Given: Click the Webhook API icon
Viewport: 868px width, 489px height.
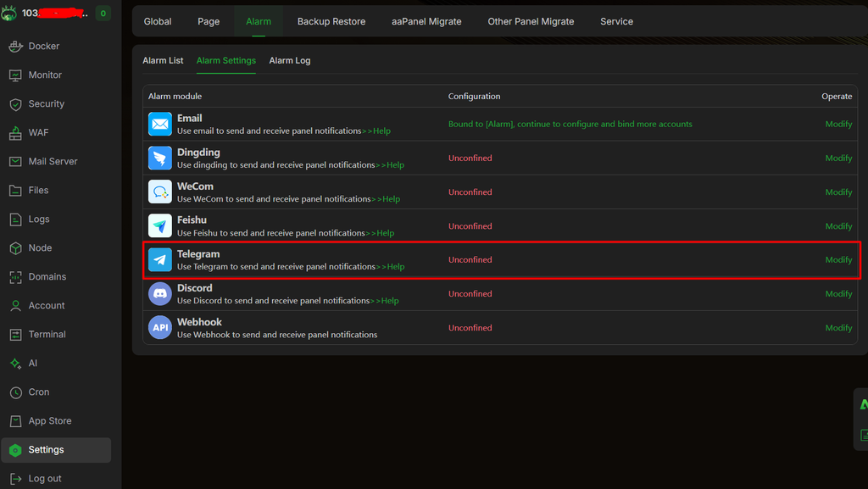Looking at the screenshot, I should tap(160, 327).
